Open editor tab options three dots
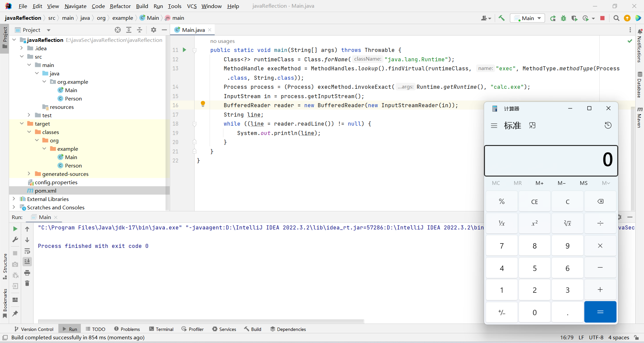 [630, 30]
